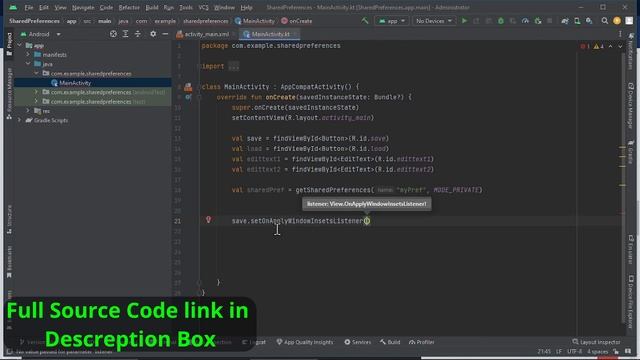Click the gutter class icon beside MainActivity
This screenshot has width=640, height=360.
point(188,87)
